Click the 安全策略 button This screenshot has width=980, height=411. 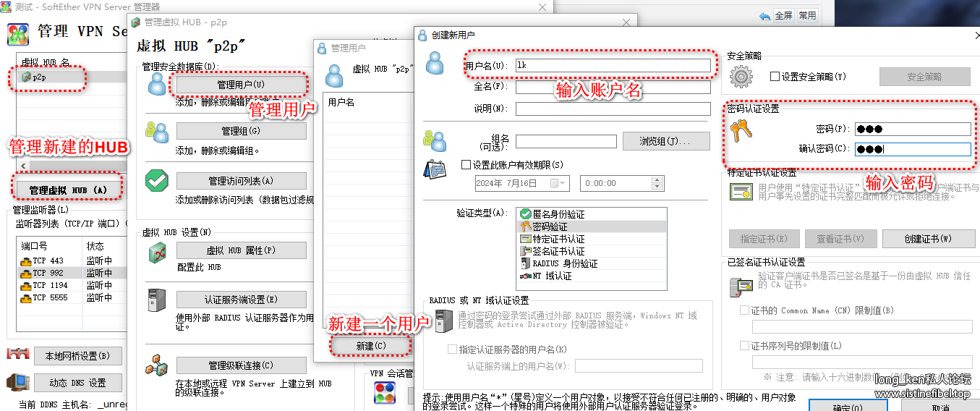[x=924, y=77]
